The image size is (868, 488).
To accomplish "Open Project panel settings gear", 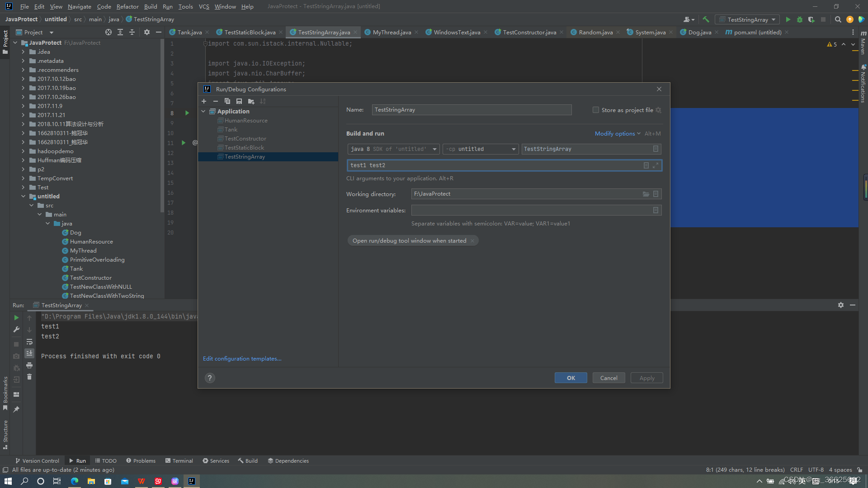I will point(147,32).
